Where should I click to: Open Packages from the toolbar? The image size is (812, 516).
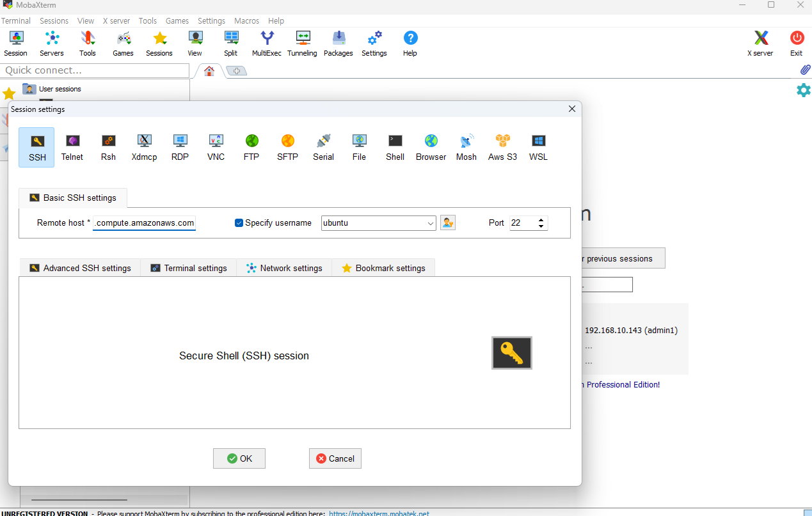pos(338,43)
